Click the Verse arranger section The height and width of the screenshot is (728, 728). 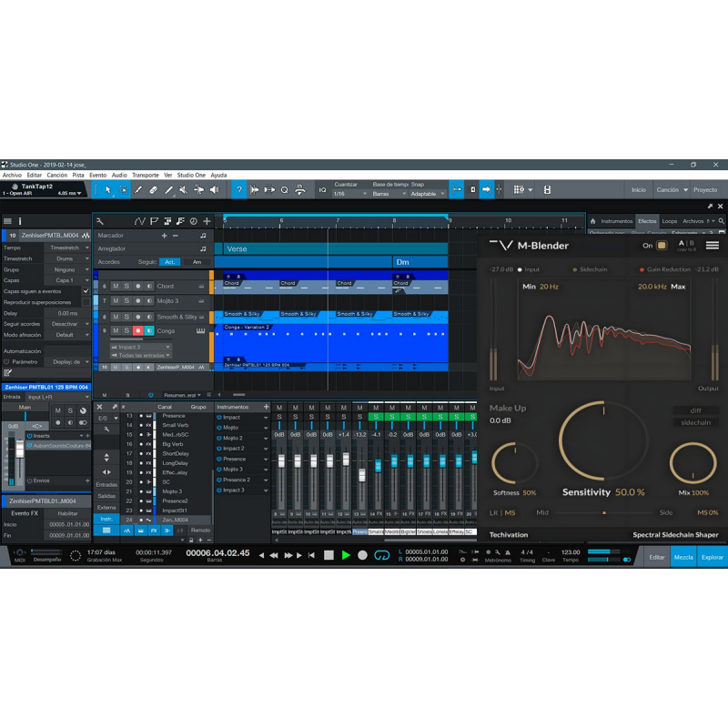[335, 248]
